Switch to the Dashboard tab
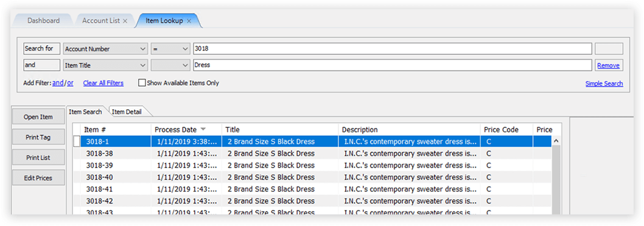 (x=44, y=21)
